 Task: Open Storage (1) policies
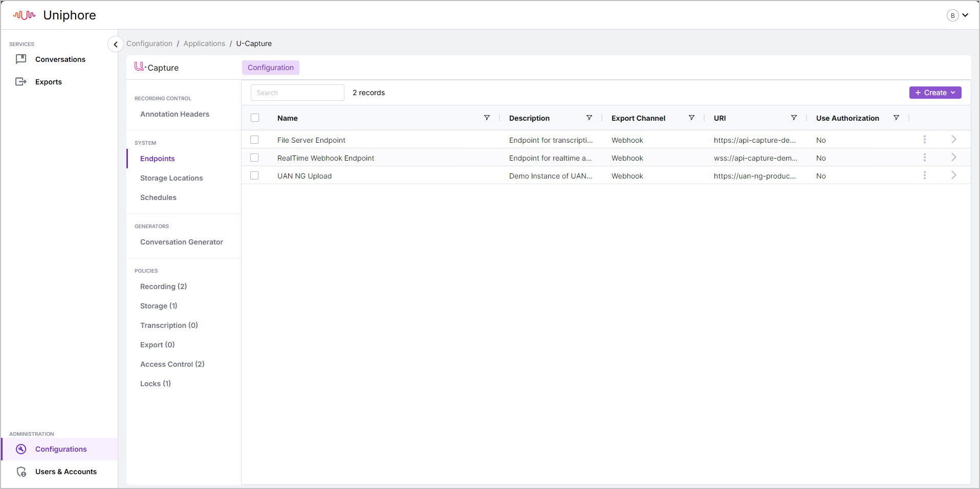pos(159,306)
